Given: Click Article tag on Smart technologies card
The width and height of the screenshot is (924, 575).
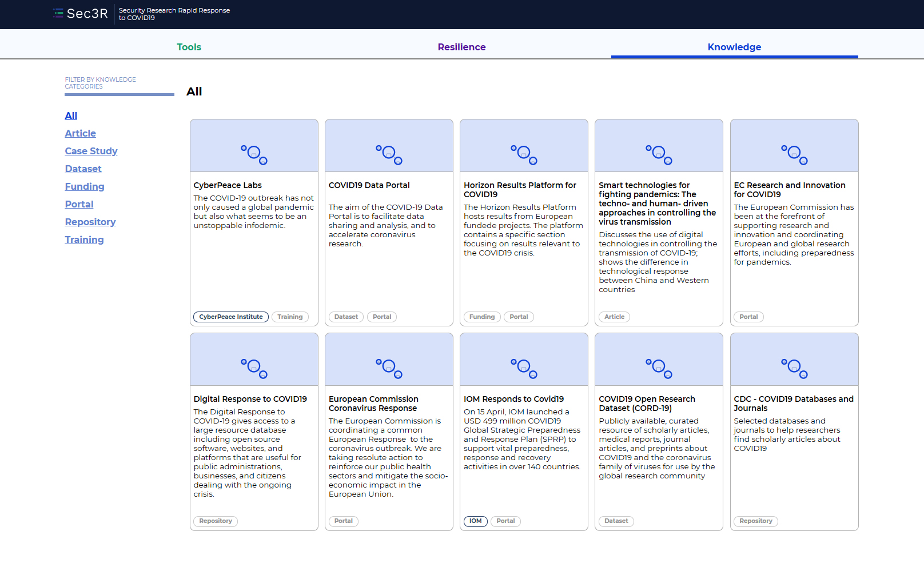Looking at the screenshot, I should [x=614, y=317].
